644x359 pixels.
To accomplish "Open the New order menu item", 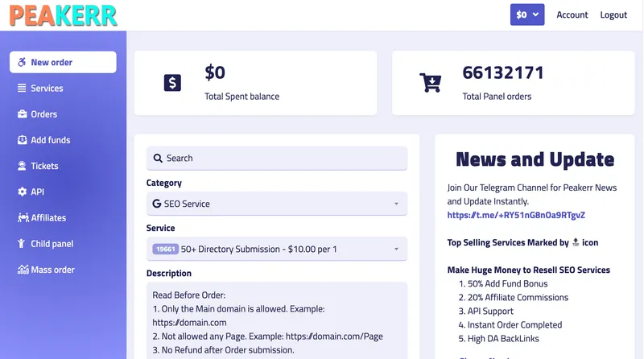I will [63, 62].
